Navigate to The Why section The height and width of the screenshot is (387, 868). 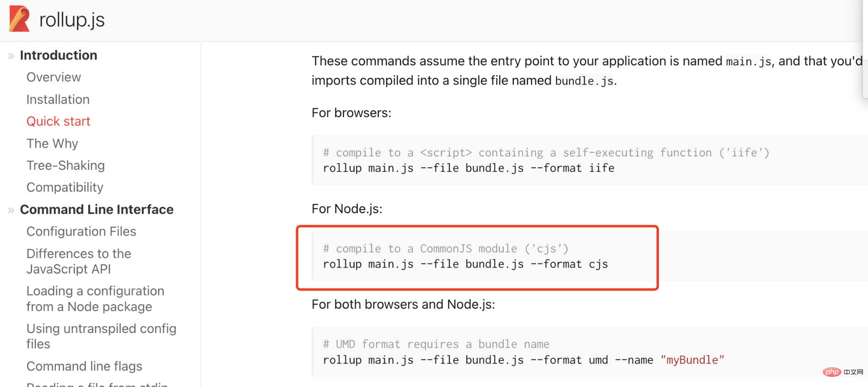pyautogui.click(x=52, y=144)
